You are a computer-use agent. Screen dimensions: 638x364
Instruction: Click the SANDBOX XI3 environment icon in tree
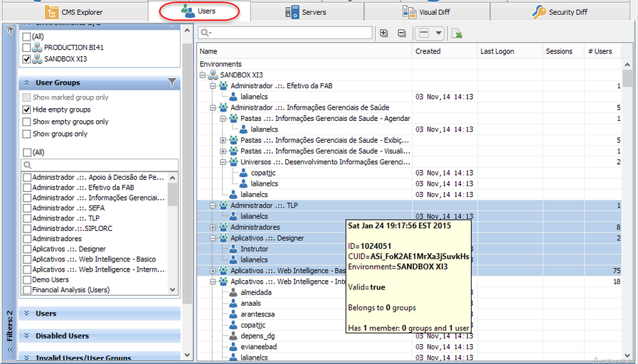(x=213, y=75)
